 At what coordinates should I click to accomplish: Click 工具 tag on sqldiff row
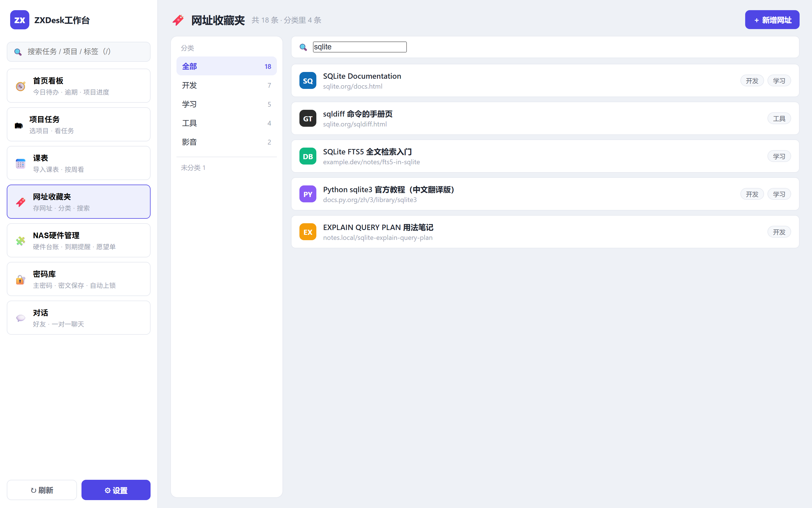click(779, 118)
